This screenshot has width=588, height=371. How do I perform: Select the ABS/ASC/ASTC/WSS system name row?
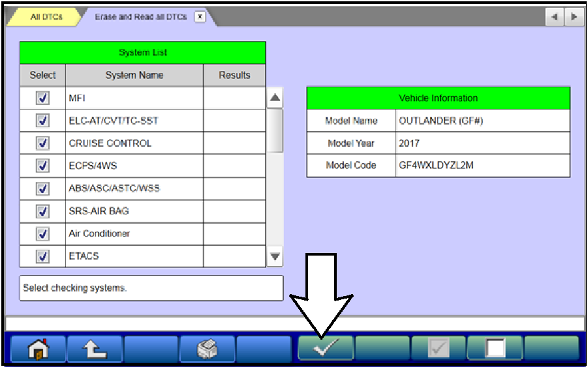coord(134,188)
